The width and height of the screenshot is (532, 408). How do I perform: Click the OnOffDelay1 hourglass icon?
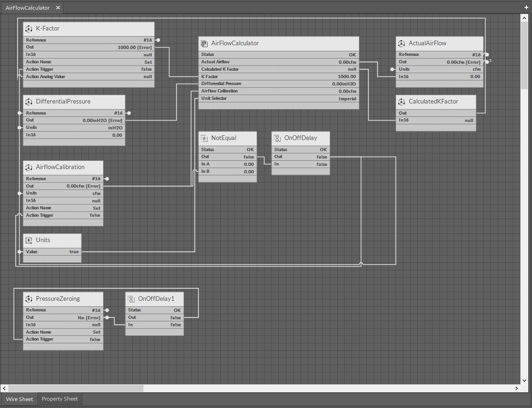(x=131, y=299)
